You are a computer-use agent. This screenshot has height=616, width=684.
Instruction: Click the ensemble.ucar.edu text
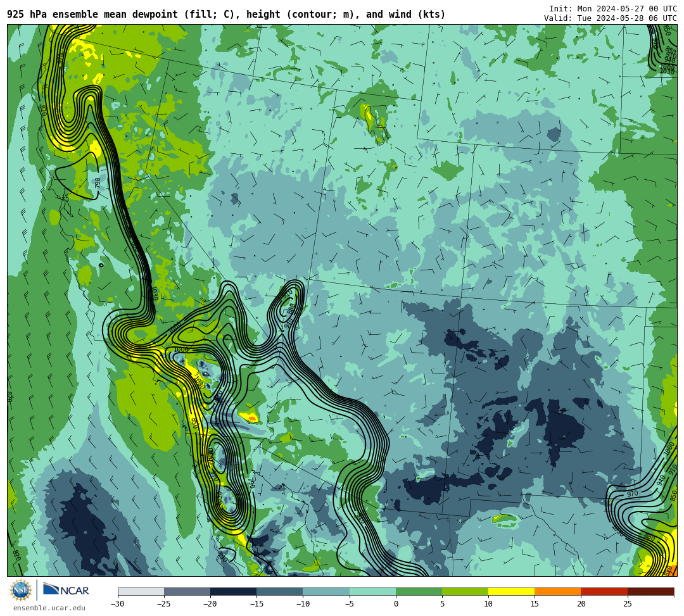coord(49,608)
